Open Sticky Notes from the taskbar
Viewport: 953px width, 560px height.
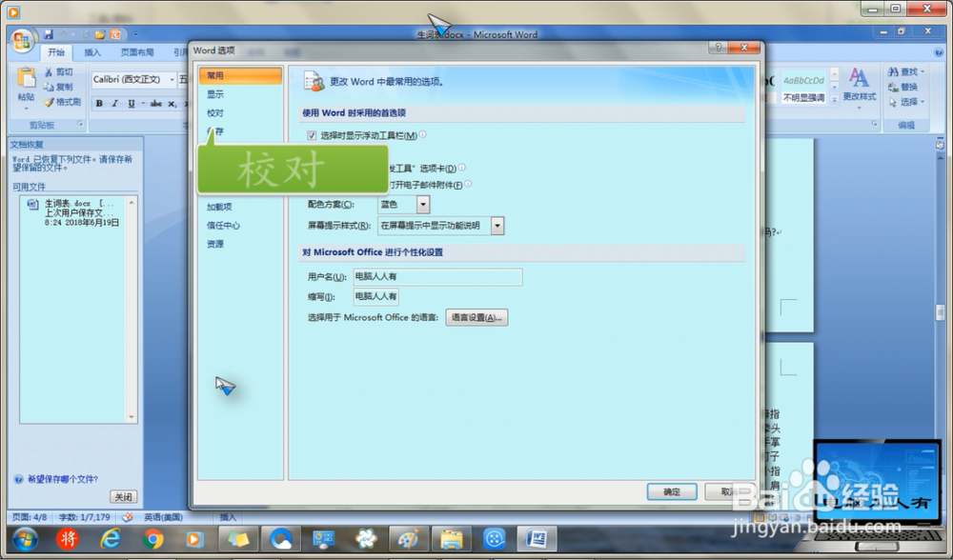[x=238, y=539]
